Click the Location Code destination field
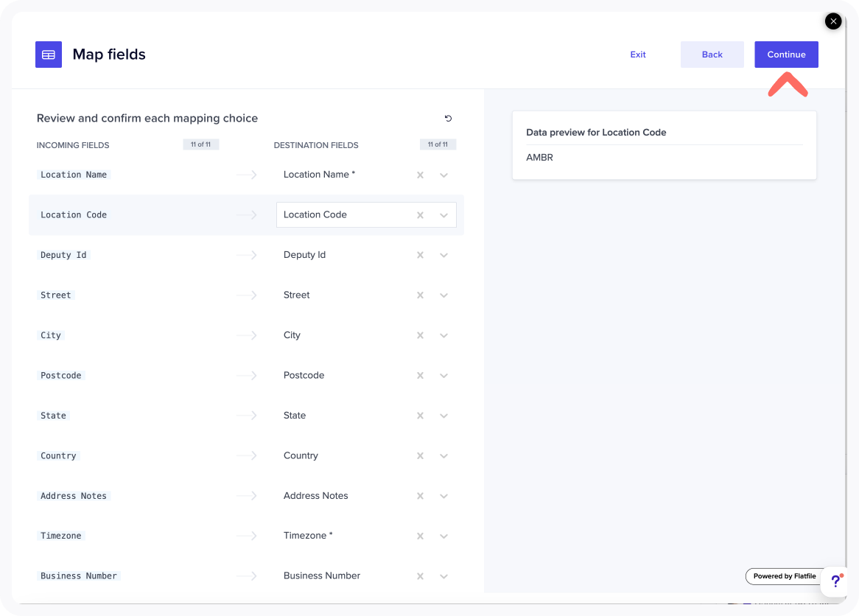The image size is (859, 616). (339, 215)
